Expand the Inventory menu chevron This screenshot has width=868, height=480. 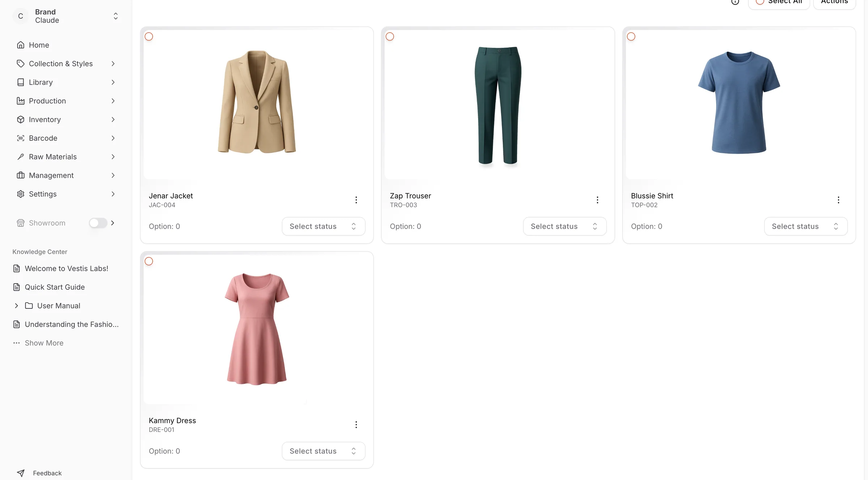pos(113,119)
